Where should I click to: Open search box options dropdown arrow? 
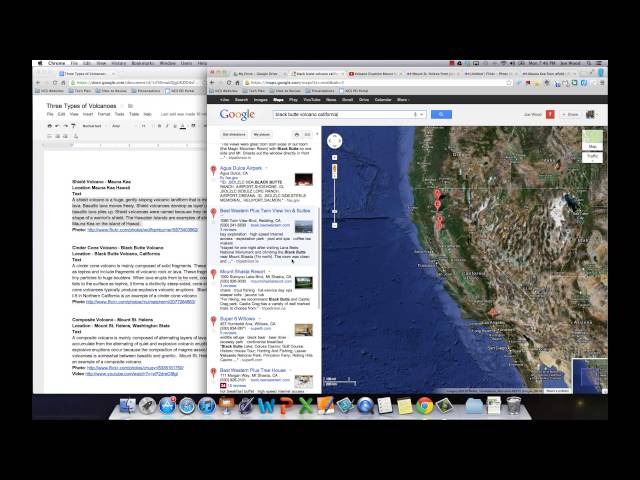422,115
